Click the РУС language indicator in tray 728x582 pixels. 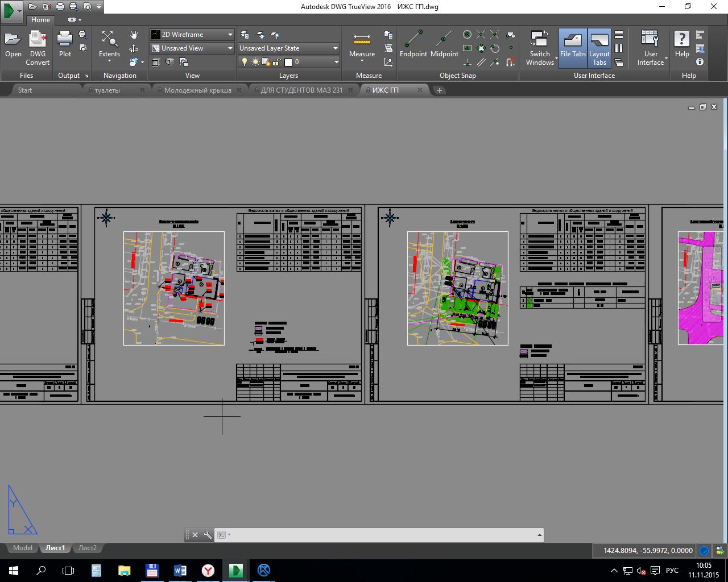672,570
